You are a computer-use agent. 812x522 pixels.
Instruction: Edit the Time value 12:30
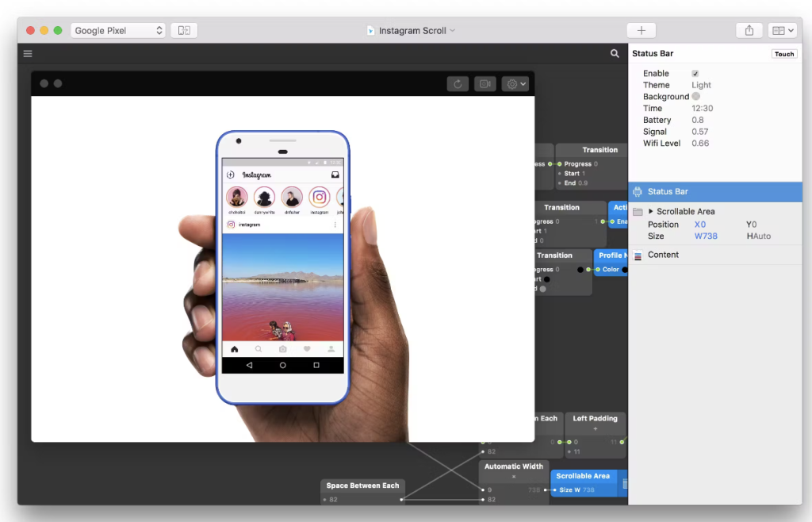(x=703, y=108)
